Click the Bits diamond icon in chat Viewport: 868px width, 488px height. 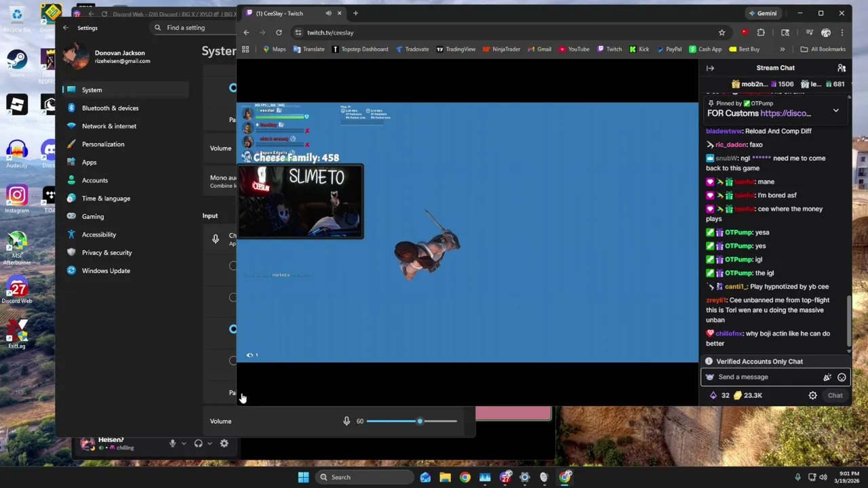point(713,395)
